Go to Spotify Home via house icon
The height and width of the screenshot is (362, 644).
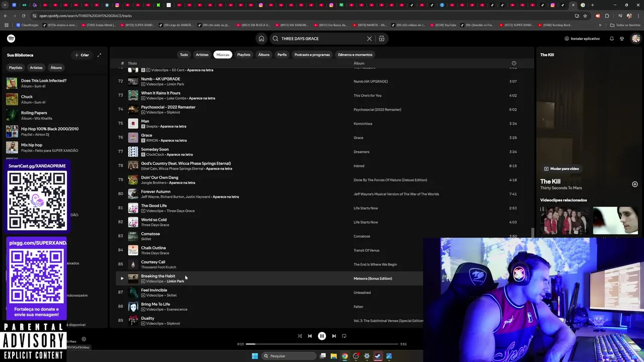point(261,39)
